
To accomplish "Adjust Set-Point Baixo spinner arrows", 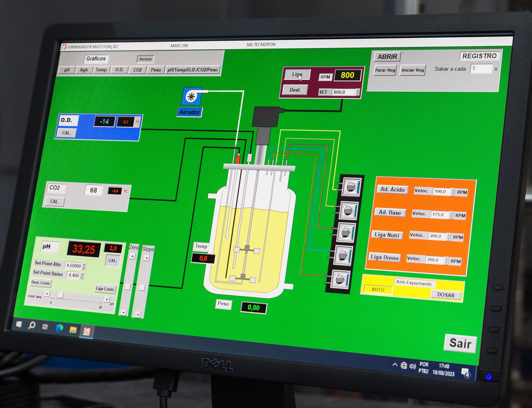I will click(82, 276).
